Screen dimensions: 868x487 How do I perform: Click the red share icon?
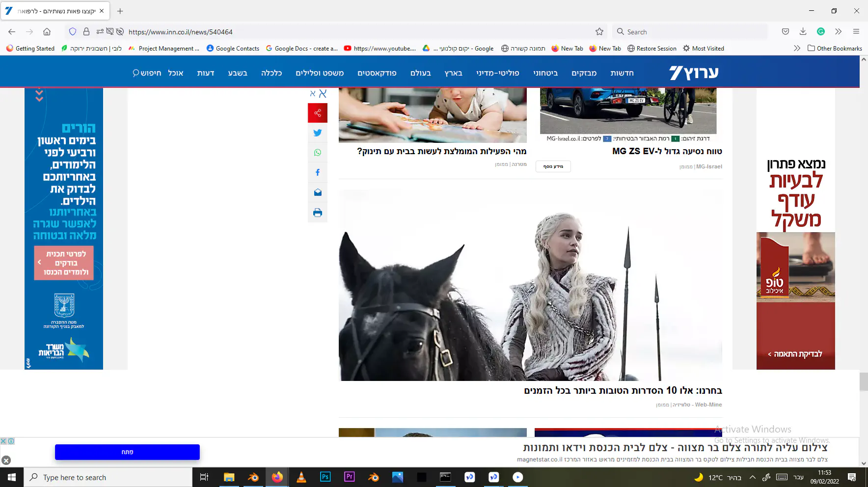318,113
